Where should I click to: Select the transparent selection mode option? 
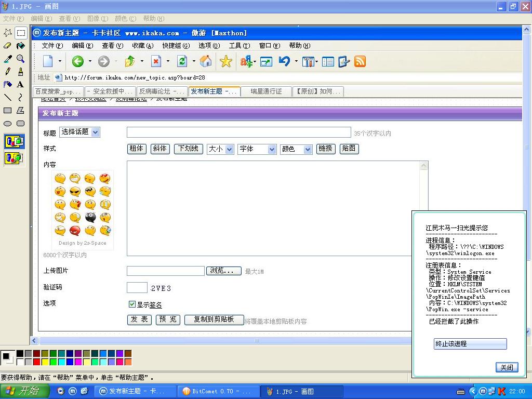[x=14, y=158]
